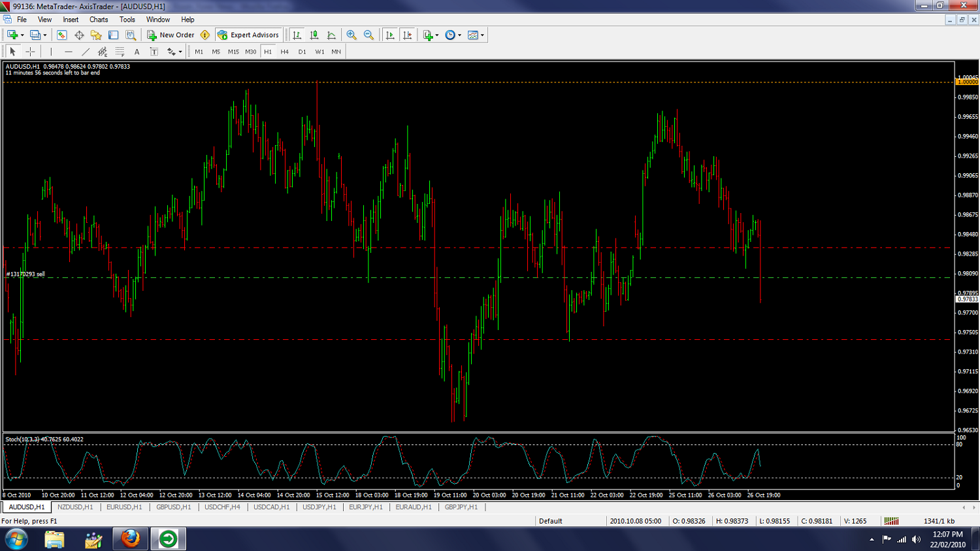Select the Equidistant Channel tool

tap(103, 52)
